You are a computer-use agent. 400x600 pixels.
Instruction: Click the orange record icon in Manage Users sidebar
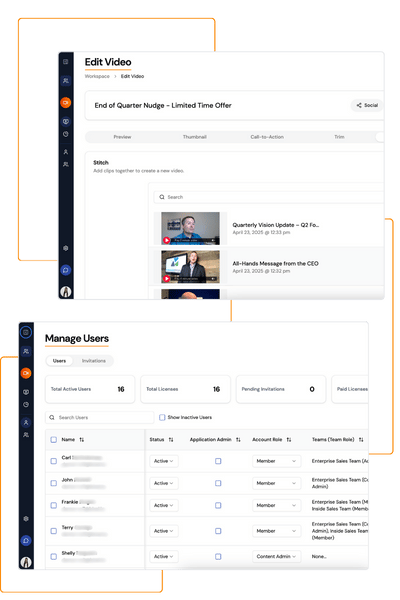(x=26, y=373)
